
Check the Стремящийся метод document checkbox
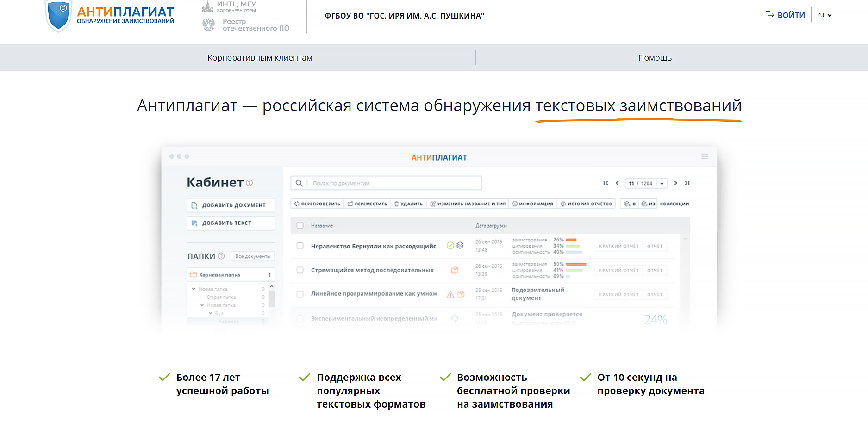300,270
